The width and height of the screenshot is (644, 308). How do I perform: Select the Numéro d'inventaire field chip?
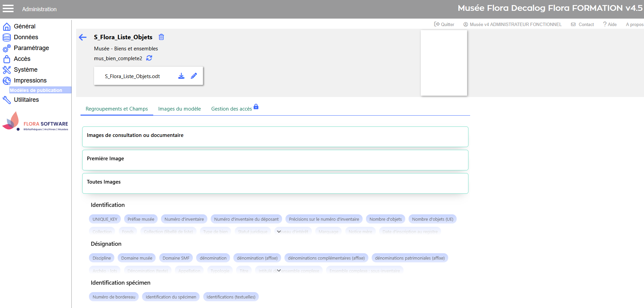click(x=184, y=219)
